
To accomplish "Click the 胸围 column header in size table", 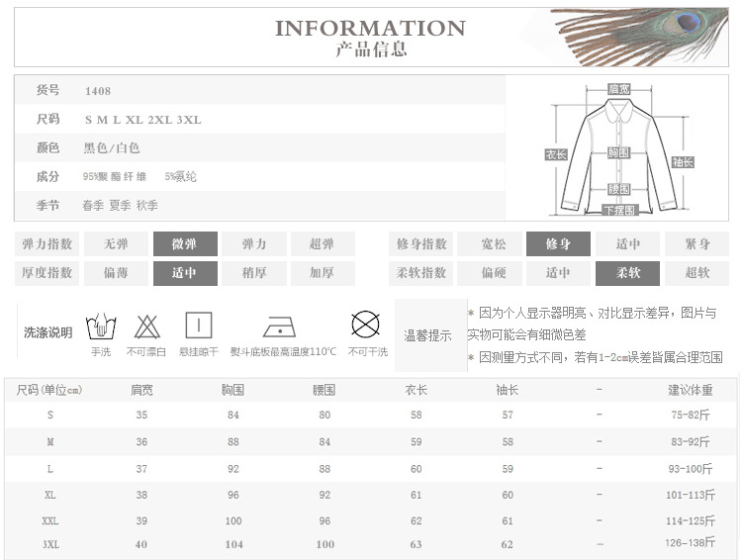I will [x=232, y=390].
